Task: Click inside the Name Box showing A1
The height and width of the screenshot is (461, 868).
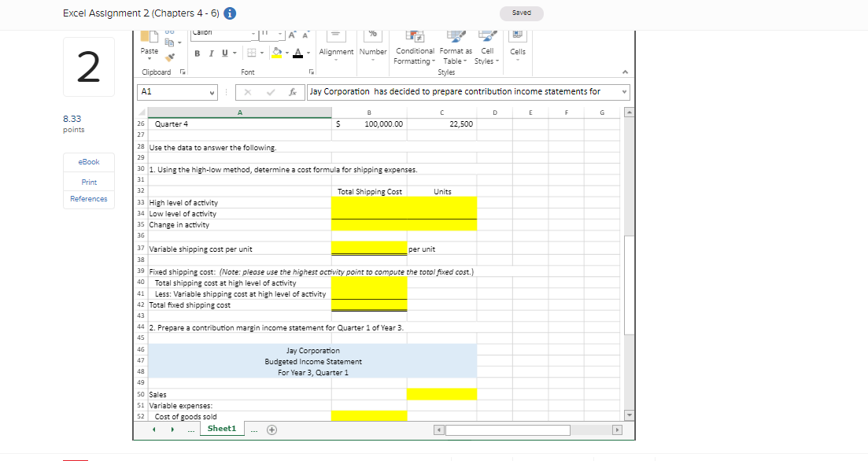Action: point(173,92)
